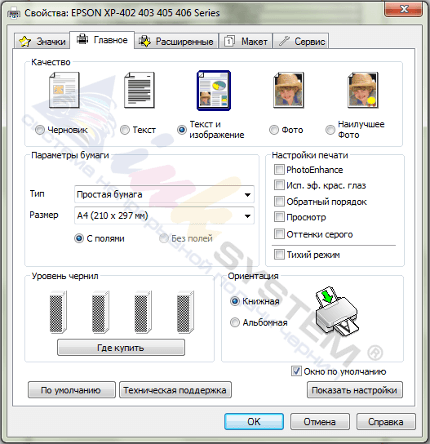Choose Альбомная orientation
430x444 pixels.
pos(235,322)
